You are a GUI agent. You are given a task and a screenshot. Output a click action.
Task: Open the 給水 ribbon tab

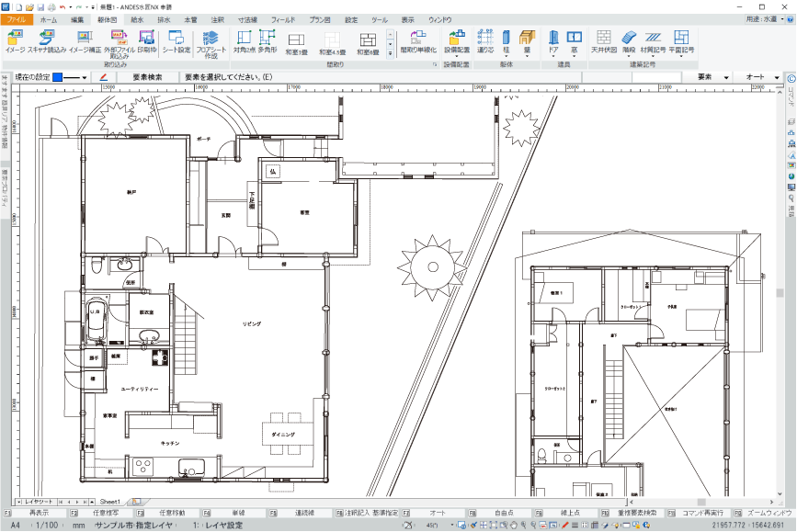(137, 18)
